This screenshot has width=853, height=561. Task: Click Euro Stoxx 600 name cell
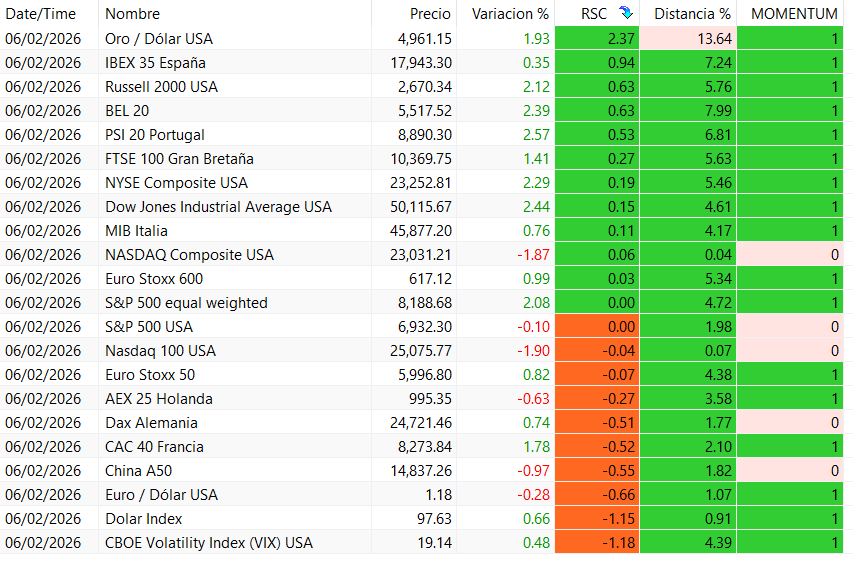[154, 278]
